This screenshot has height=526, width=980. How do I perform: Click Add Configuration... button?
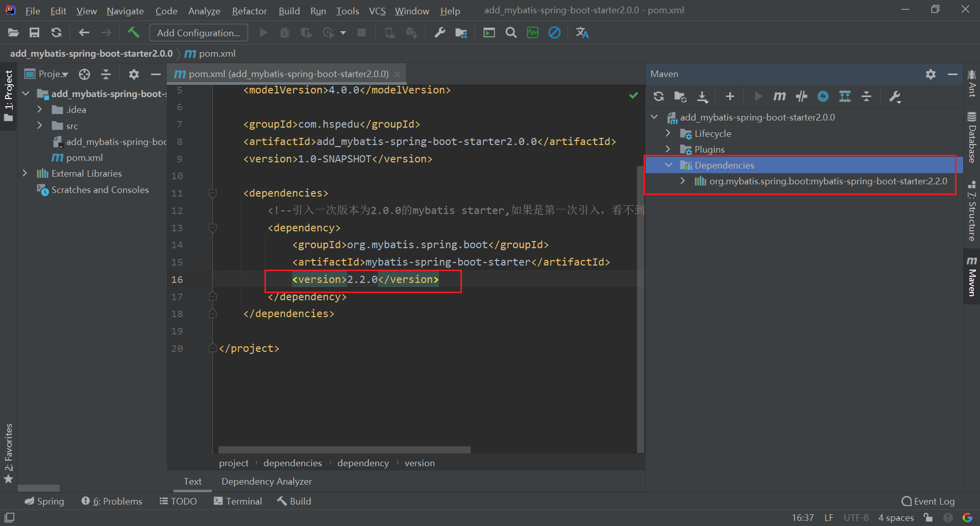coord(199,33)
